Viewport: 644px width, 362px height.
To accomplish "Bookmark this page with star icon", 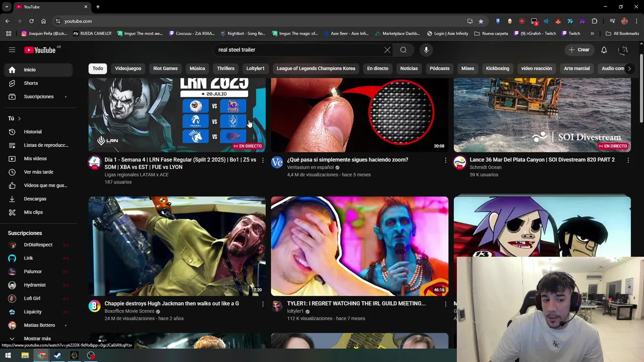I will pos(481,21).
